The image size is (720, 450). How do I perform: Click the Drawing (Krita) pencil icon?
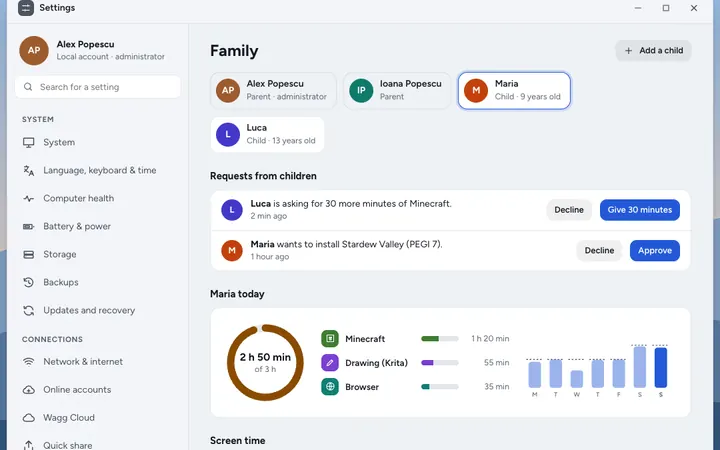(330, 363)
